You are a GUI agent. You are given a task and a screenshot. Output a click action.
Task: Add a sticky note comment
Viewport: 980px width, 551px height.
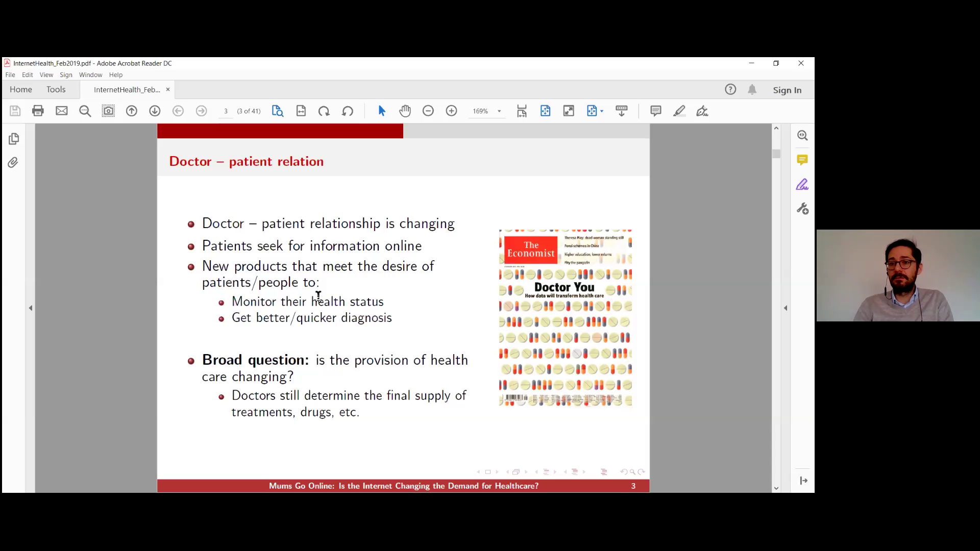656,111
